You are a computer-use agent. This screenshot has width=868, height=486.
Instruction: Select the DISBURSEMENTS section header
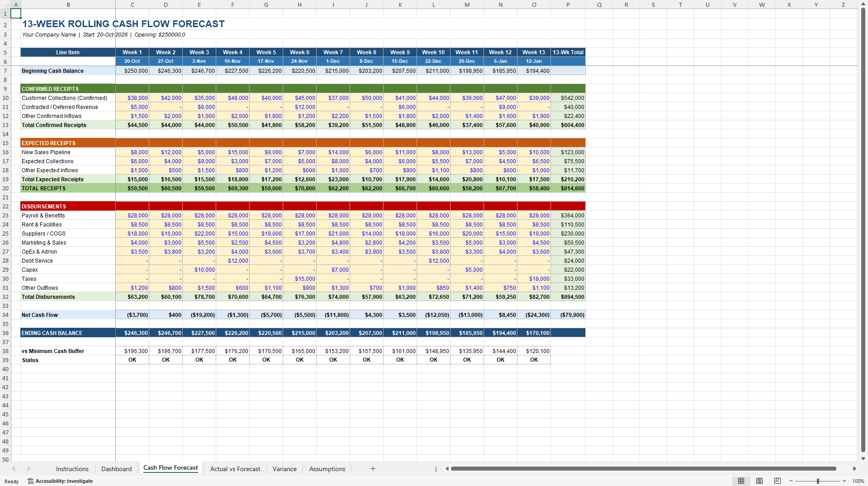68,206
